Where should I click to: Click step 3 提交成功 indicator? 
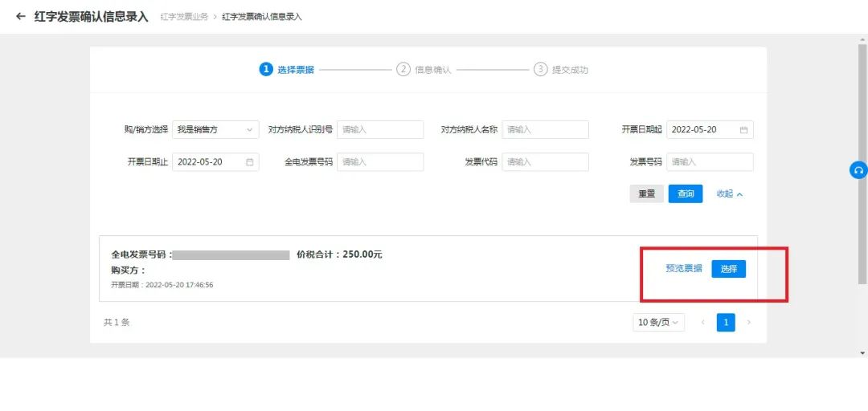(x=561, y=70)
